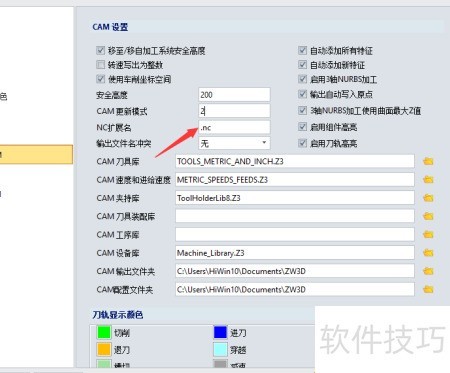Screen dimensions: 450x373
Task: Enable 转速写出为整数 checkbox
Action: (100, 64)
